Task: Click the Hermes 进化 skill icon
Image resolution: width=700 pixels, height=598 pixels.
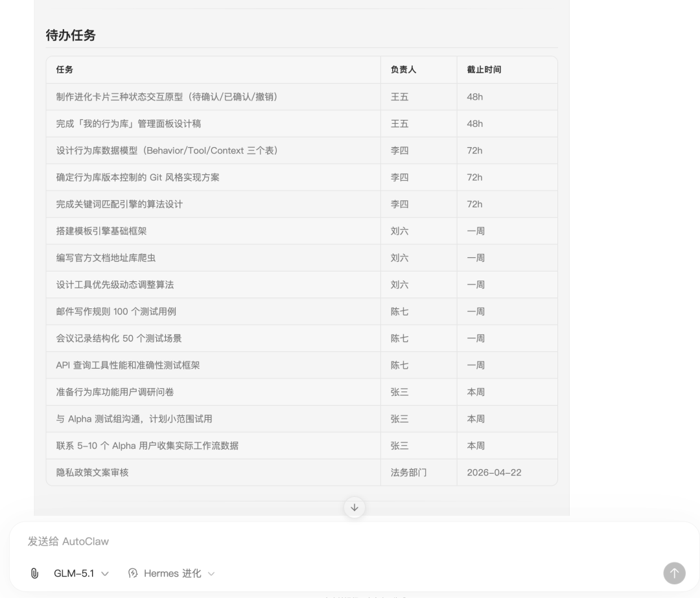Action: (132, 573)
